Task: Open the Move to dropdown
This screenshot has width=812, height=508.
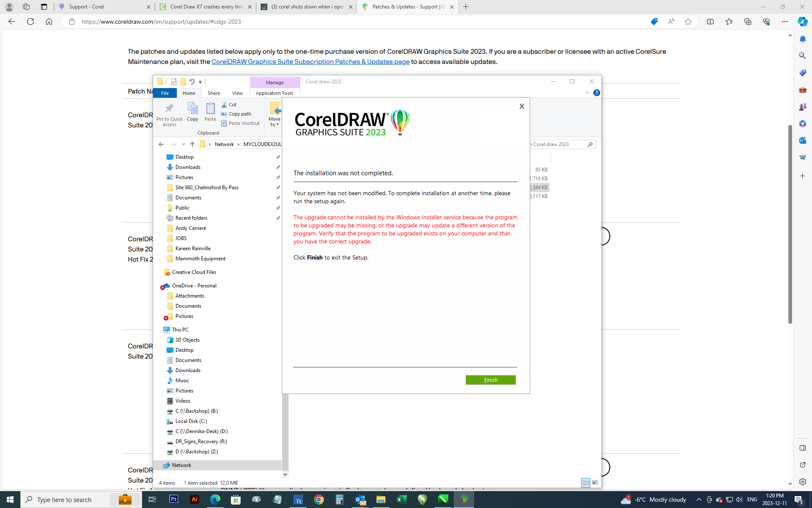Action: pos(274,114)
